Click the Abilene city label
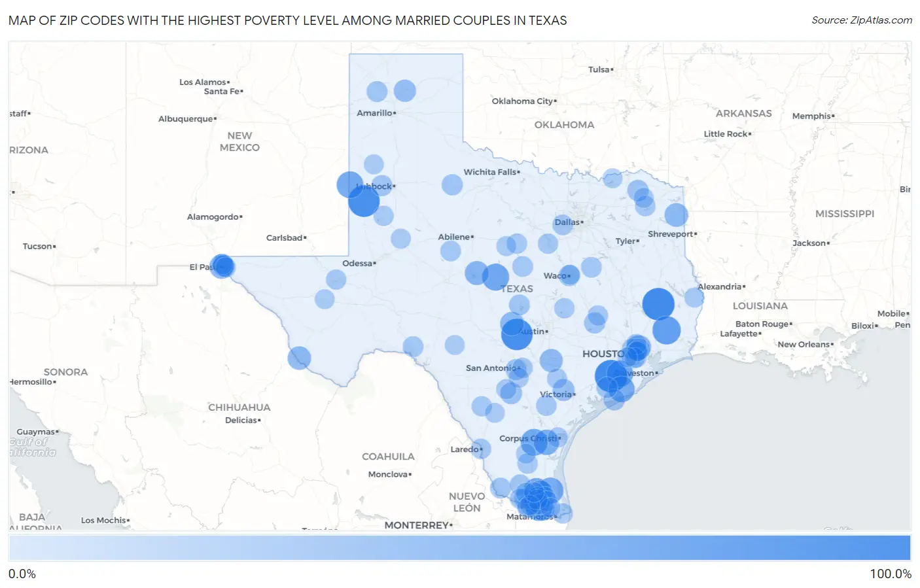 [455, 237]
